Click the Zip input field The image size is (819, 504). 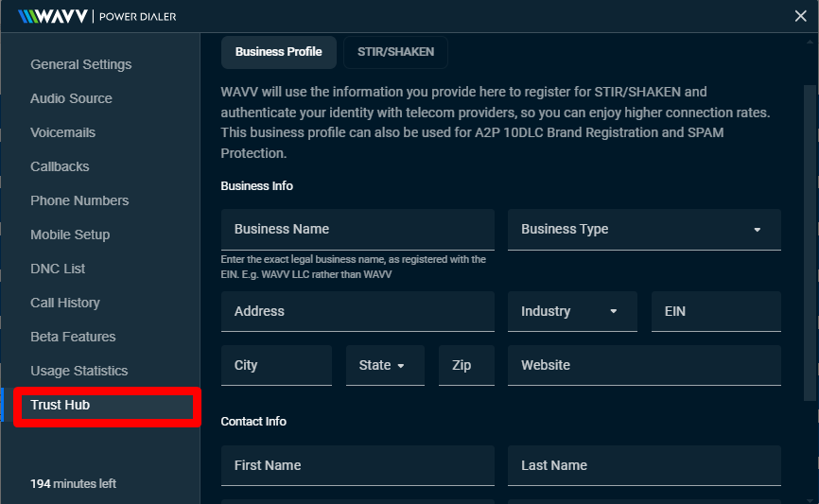click(x=466, y=365)
